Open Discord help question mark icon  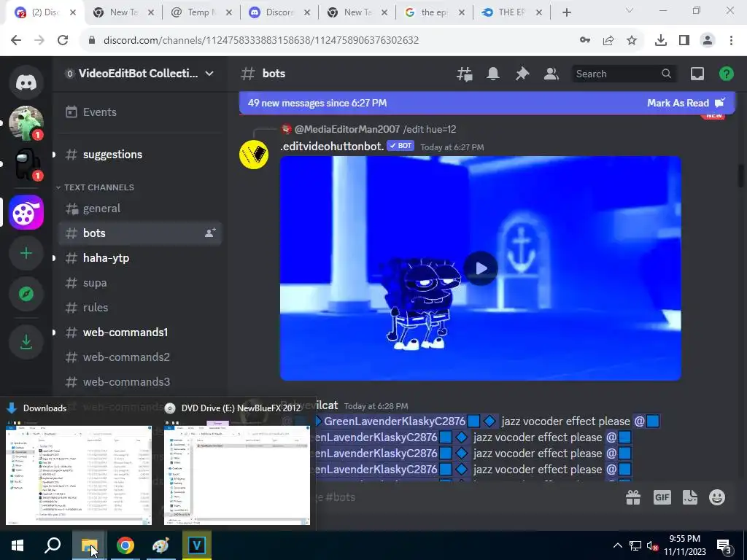tap(726, 74)
